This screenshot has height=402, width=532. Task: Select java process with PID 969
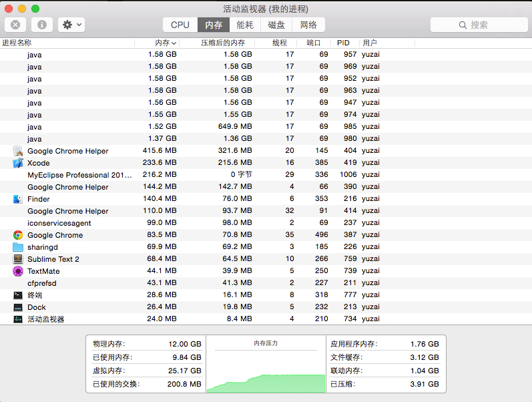click(x=266, y=67)
